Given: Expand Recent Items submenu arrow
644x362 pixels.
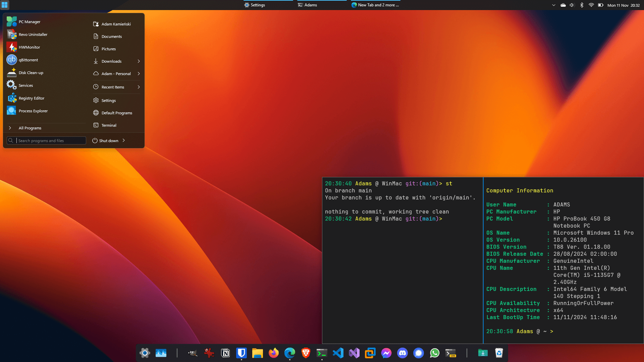Looking at the screenshot, I should click(139, 87).
